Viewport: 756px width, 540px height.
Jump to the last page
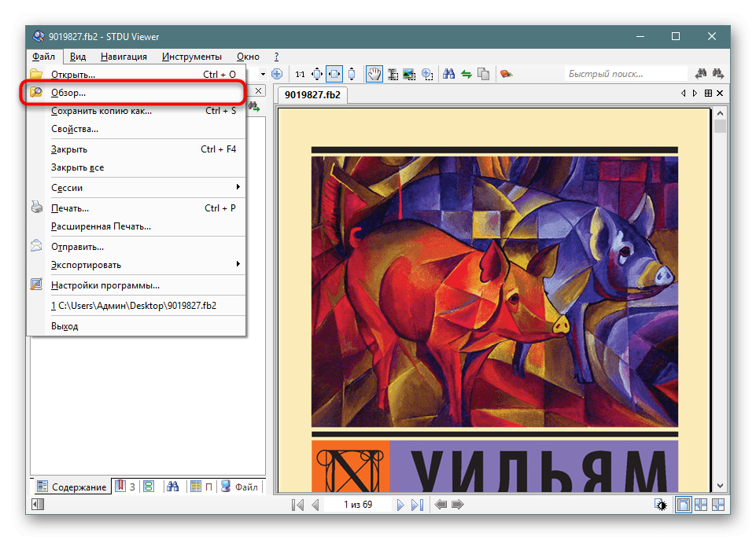417,505
